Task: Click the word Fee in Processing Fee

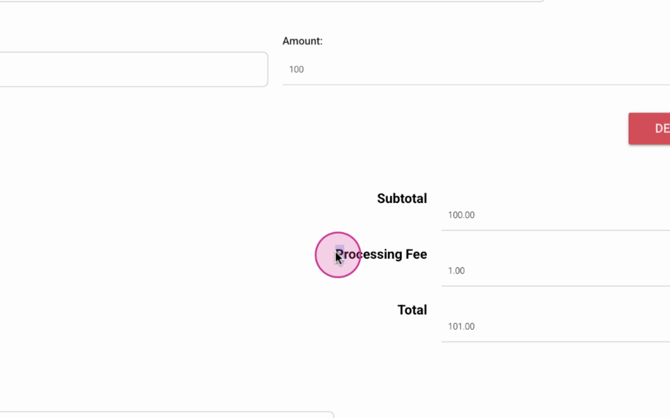Action: coord(413,255)
